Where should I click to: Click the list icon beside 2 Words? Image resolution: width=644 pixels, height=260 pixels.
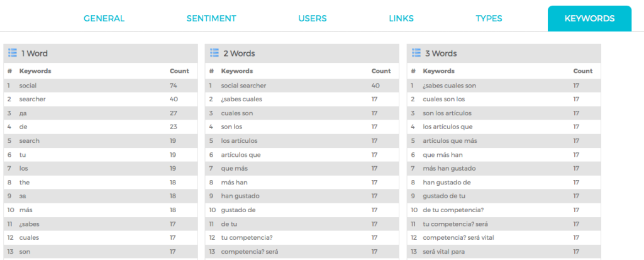click(214, 53)
